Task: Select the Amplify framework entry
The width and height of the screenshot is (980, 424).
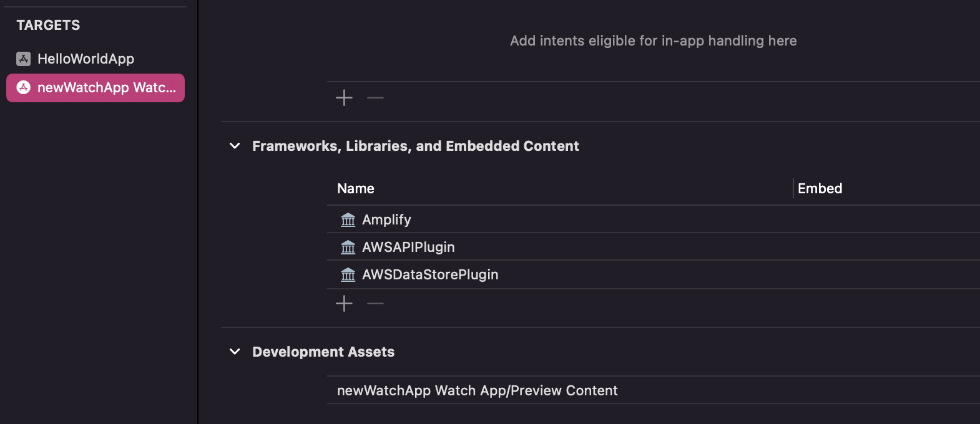Action: 386,219
